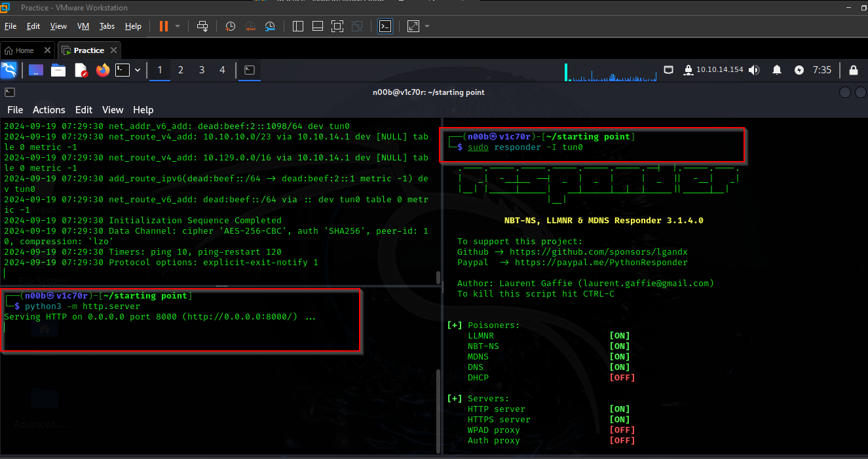Expand the terminal launcher dropdown arrow

pyautogui.click(x=138, y=70)
